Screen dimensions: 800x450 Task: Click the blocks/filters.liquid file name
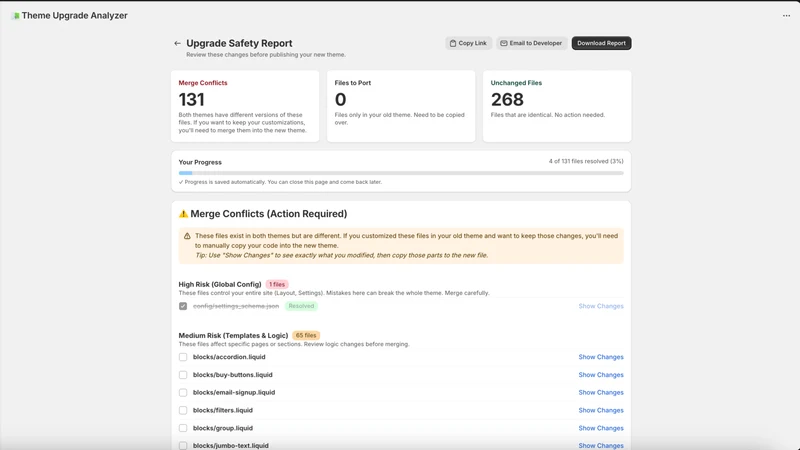(x=223, y=410)
